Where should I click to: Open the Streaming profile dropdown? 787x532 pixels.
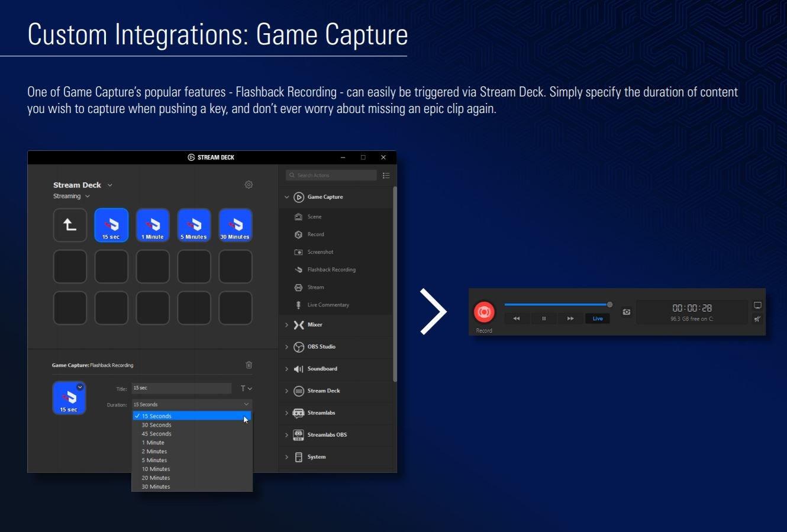71,196
